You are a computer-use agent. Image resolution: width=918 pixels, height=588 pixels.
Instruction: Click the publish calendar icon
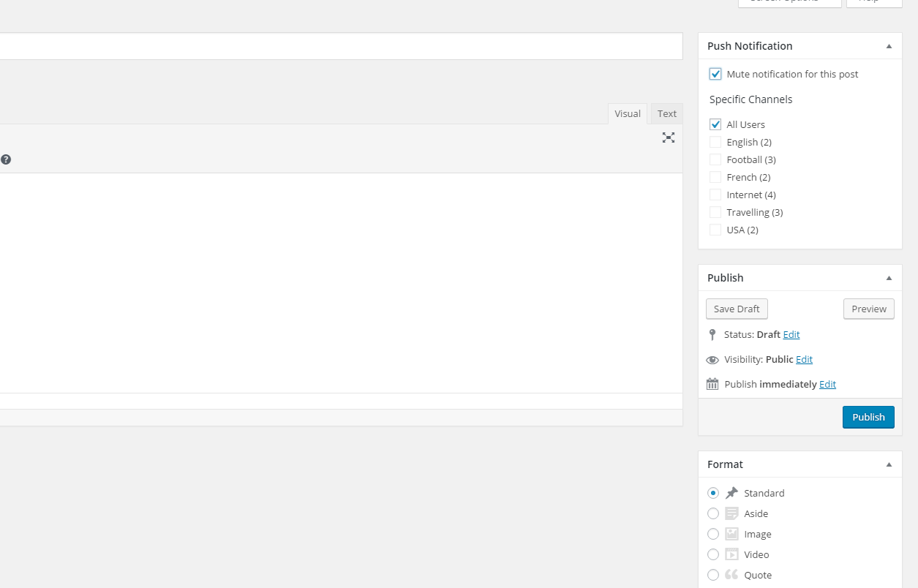(x=712, y=384)
